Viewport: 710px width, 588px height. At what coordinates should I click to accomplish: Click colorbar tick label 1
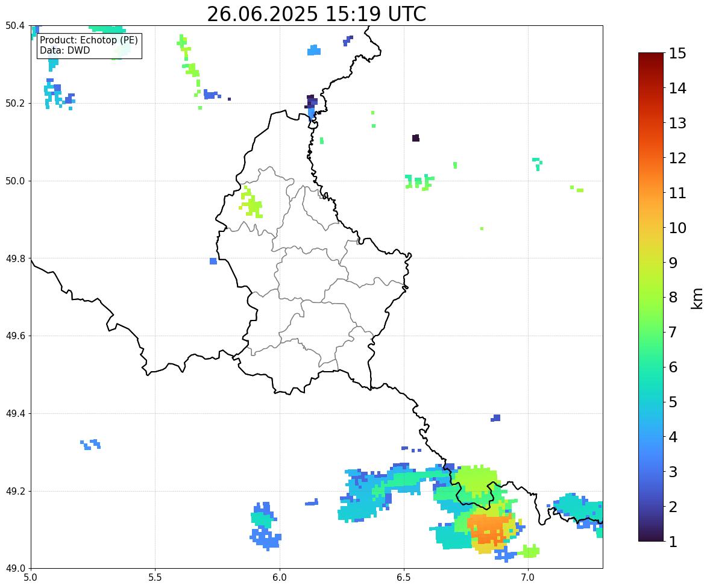point(673,542)
